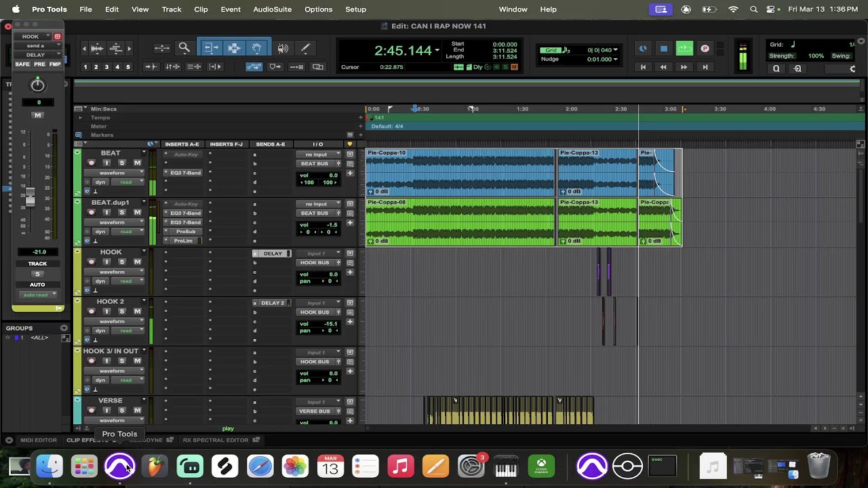Mute the VERSE track
This screenshot has height=488, width=868.
pos(137,410)
